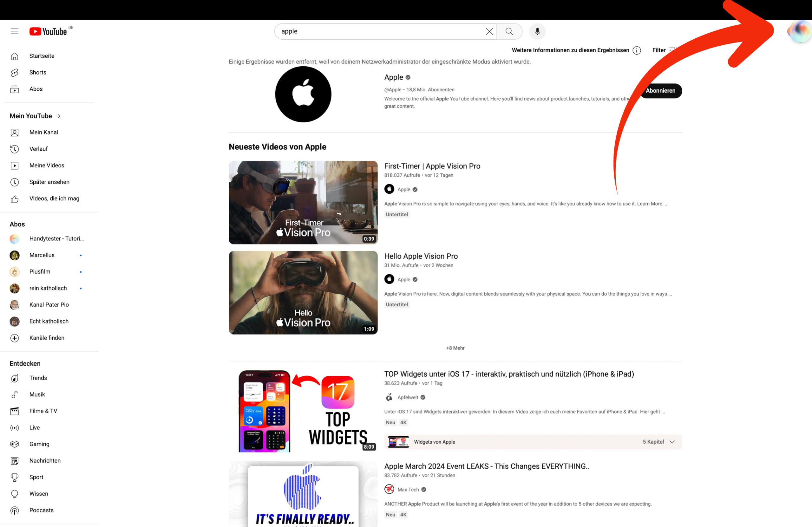Open the profile avatar menu
This screenshot has width=812, height=527.
pos(799,31)
